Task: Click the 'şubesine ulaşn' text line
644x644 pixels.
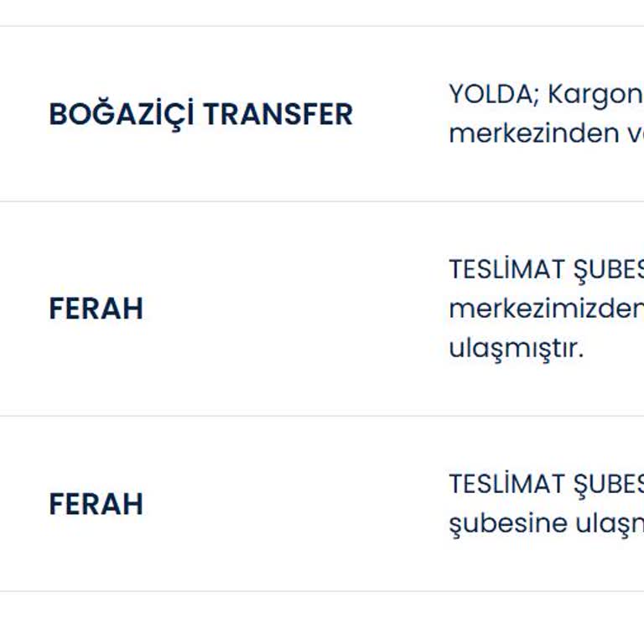Action: (545, 523)
